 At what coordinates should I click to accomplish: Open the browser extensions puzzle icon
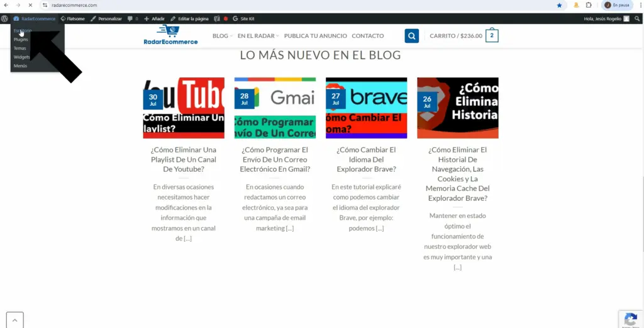pos(589,5)
